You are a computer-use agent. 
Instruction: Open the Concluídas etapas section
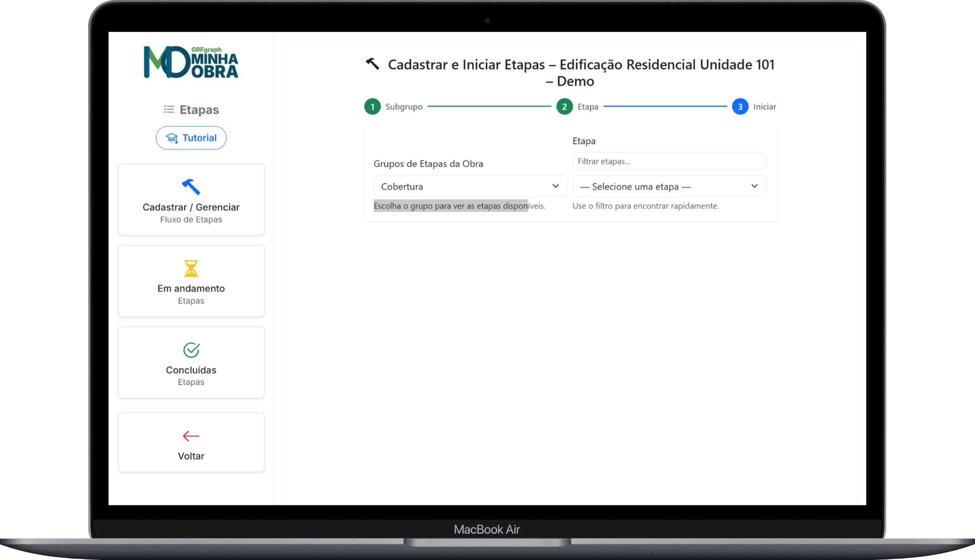coord(191,370)
